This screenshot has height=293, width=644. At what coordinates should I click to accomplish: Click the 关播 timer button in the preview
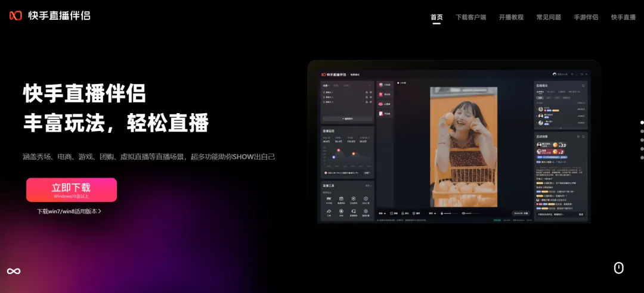coord(521,213)
